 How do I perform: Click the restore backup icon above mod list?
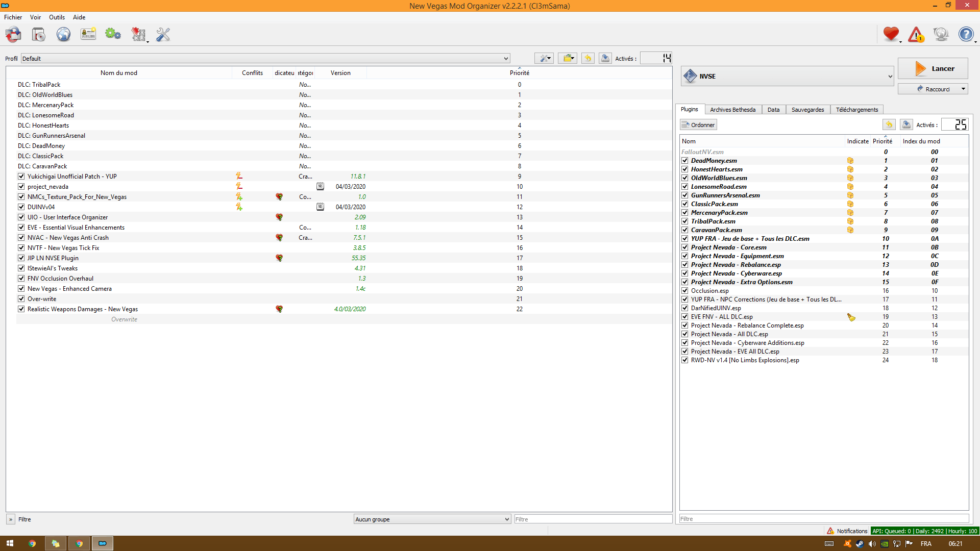click(x=588, y=58)
